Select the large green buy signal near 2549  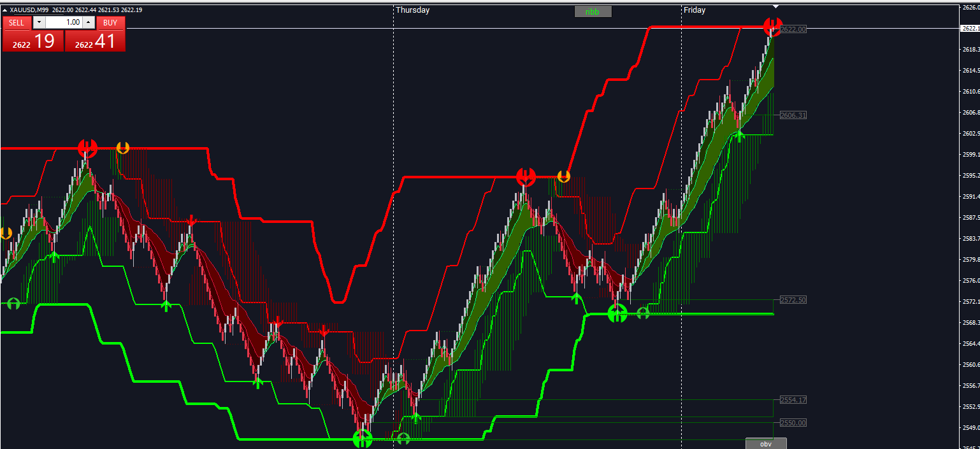pyautogui.click(x=363, y=439)
